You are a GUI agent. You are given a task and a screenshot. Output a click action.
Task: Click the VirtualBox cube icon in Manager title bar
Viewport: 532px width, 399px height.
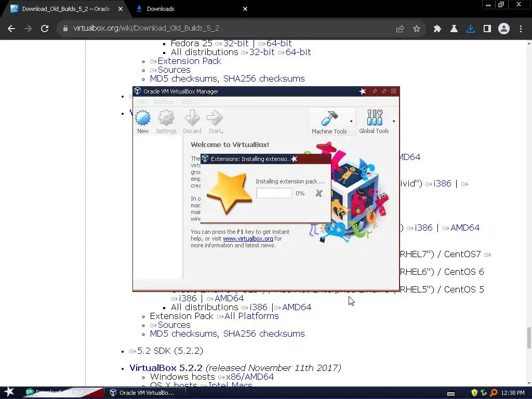[137, 91]
